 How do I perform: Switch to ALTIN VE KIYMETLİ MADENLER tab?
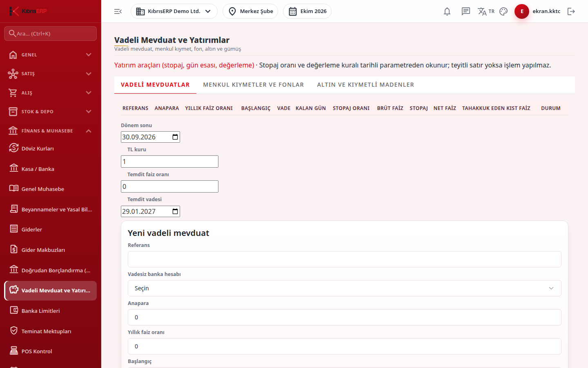(x=365, y=85)
